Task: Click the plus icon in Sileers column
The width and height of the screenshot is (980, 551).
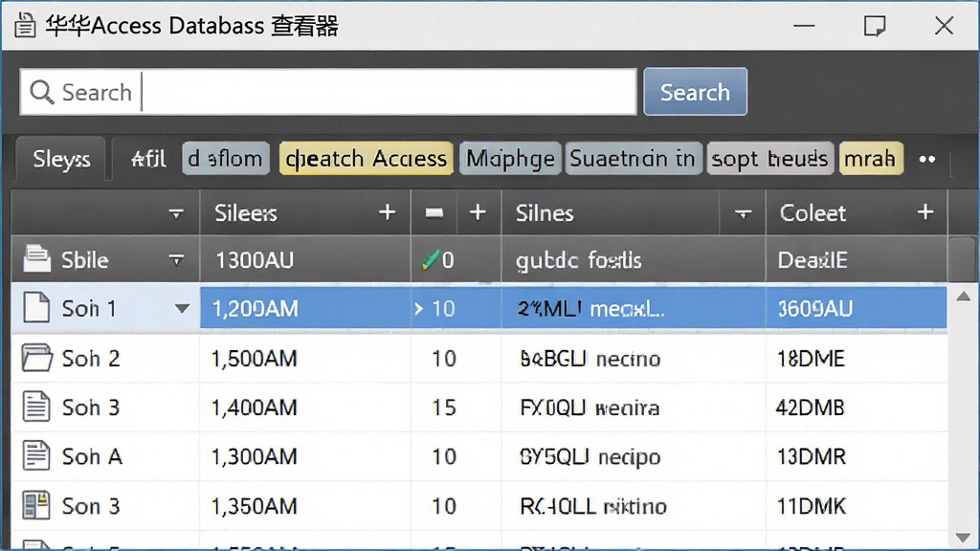Action: (x=388, y=212)
